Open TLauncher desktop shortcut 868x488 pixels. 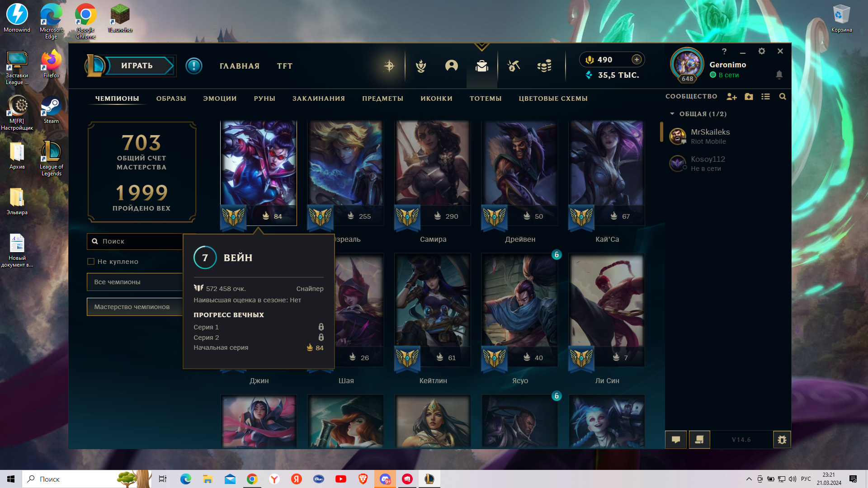[x=120, y=18]
